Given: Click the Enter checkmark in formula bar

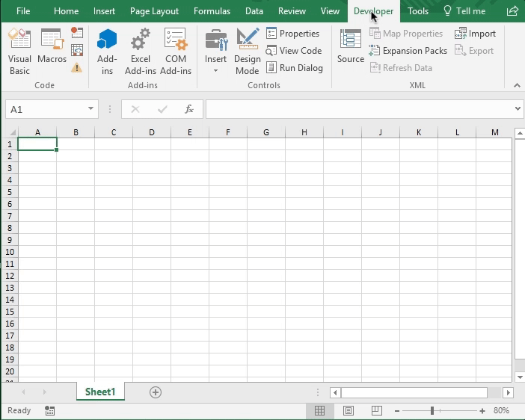Looking at the screenshot, I should pyautogui.click(x=162, y=109).
